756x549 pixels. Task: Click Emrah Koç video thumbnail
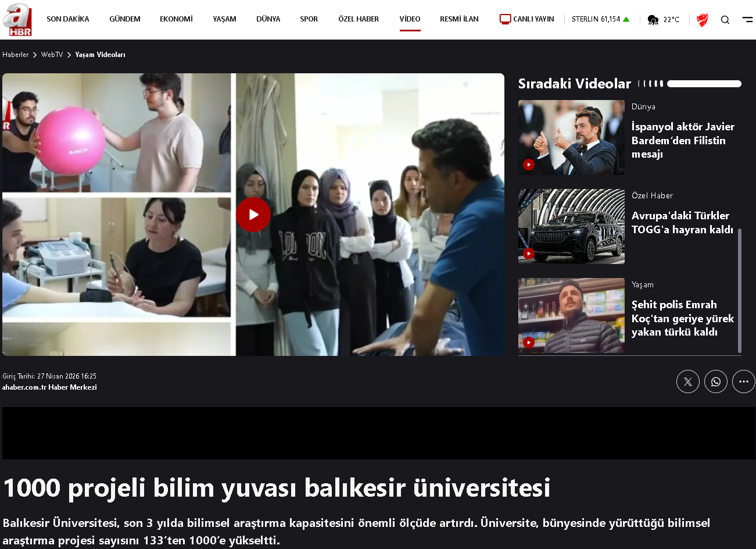(571, 315)
